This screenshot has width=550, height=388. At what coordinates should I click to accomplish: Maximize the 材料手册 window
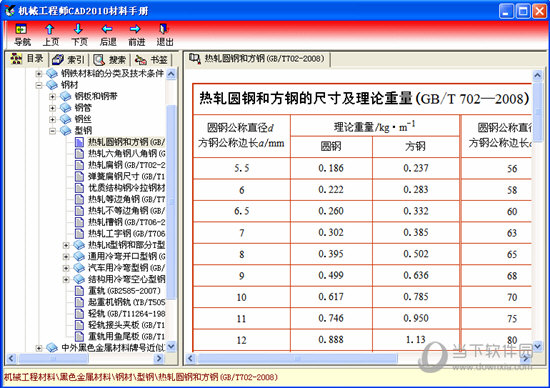[523, 11]
